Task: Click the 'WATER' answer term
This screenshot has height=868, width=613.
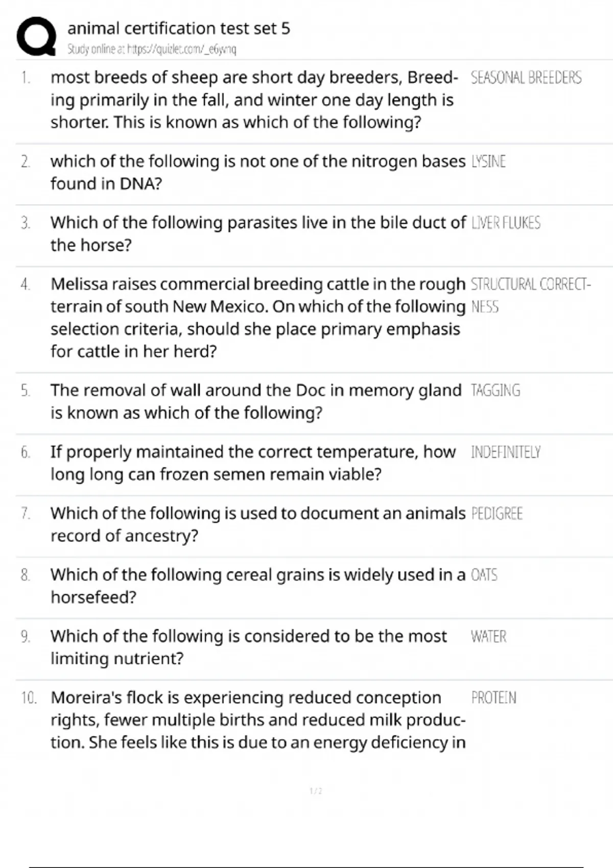Action: coord(488,637)
